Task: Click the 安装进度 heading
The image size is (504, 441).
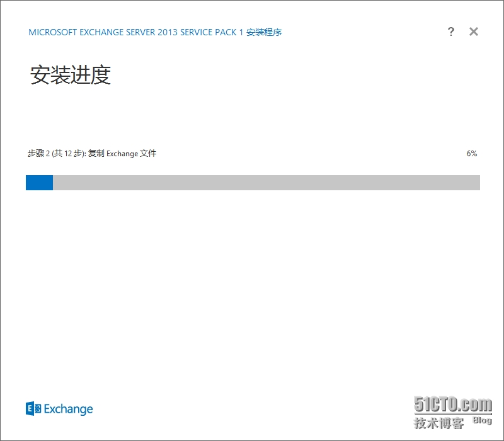Action: (x=71, y=76)
